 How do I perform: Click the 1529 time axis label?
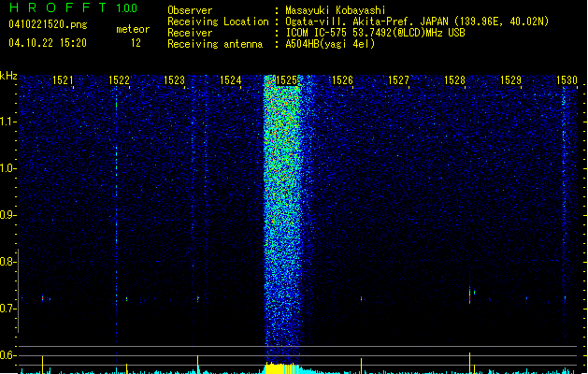point(510,80)
